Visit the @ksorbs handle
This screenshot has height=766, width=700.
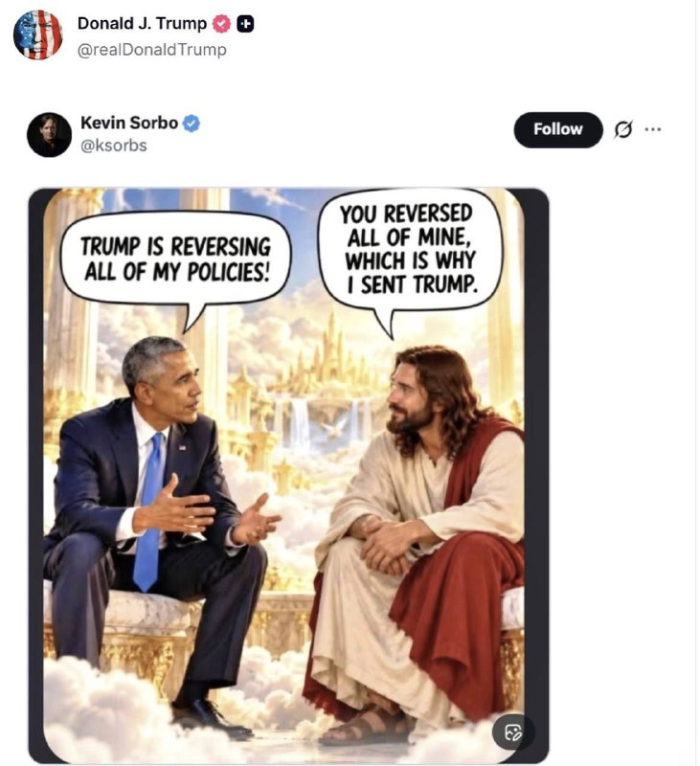tap(113, 146)
